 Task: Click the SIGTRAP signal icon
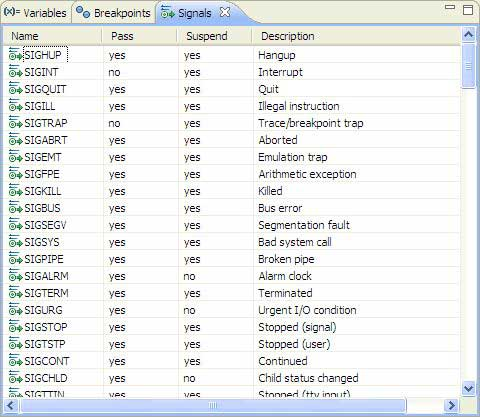[x=15, y=122]
